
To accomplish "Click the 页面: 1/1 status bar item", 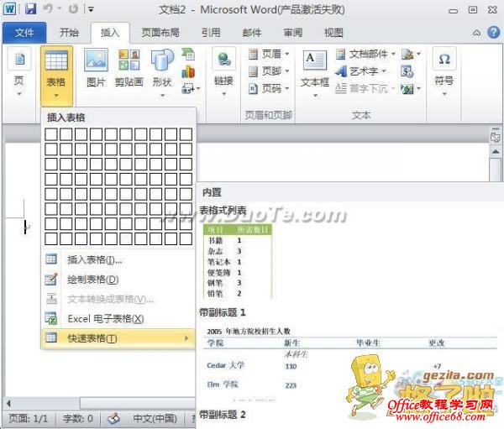I will point(28,418).
